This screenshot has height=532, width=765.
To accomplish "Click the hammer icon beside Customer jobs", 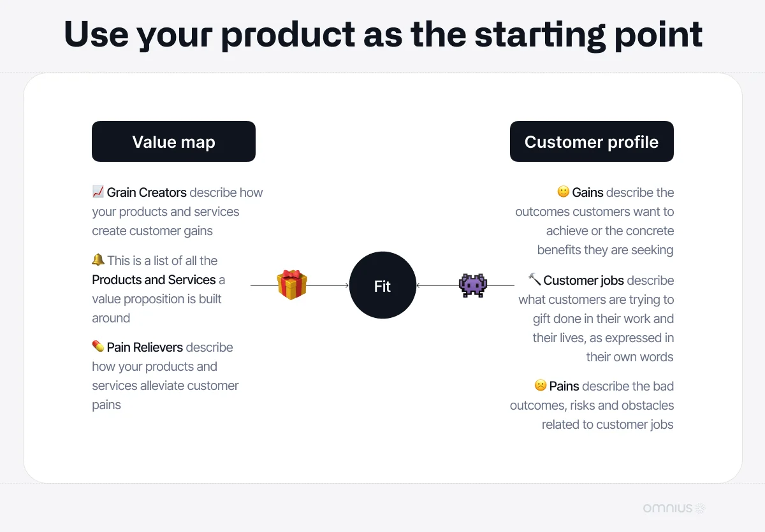I will [534, 280].
